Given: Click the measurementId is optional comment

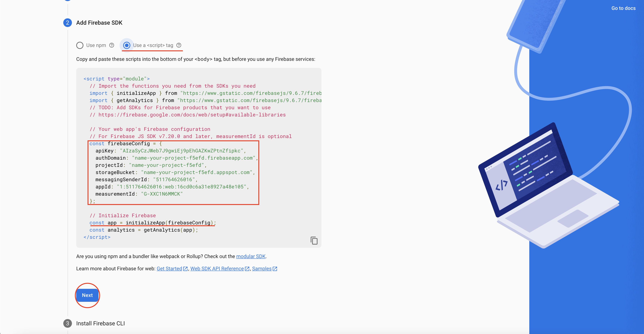Looking at the screenshot, I should (191, 136).
